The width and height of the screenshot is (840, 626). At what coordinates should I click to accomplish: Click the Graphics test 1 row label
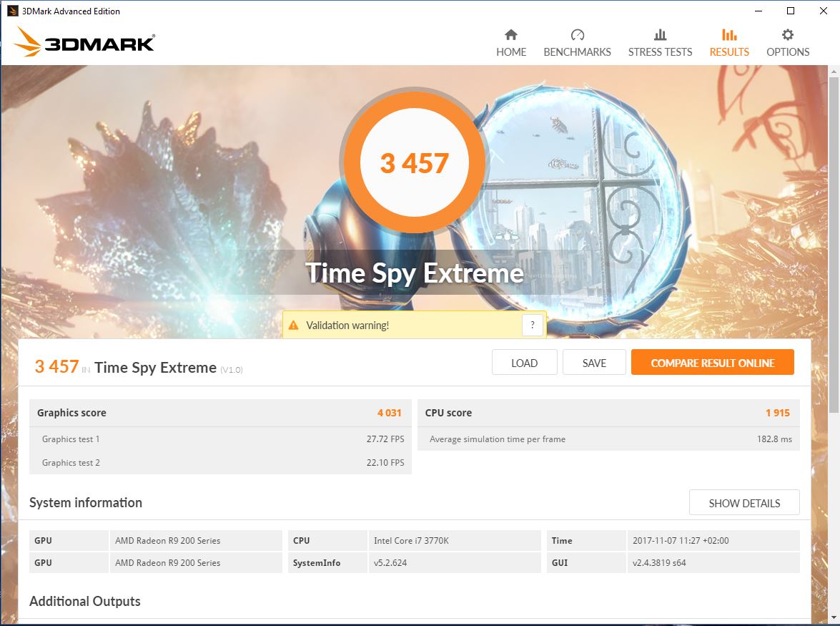pos(71,439)
